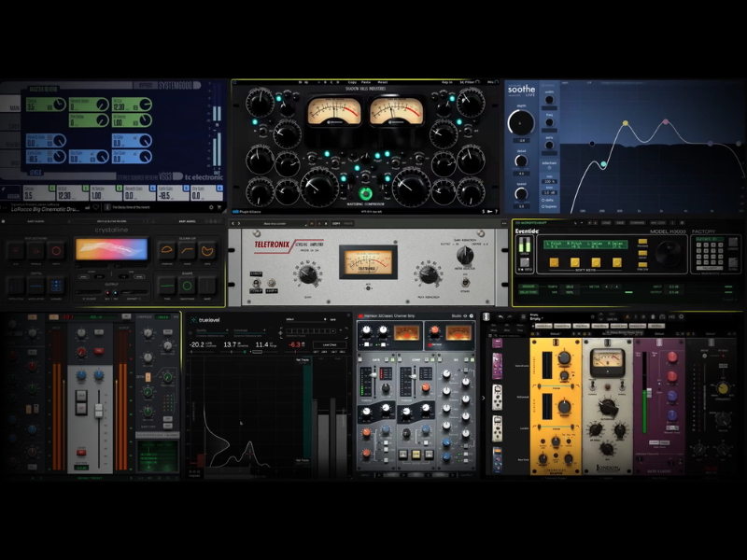This screenshot has height=560, width=747.
Task: Click the Teletronix Peak Reduction knob
Action: [429, 273]
